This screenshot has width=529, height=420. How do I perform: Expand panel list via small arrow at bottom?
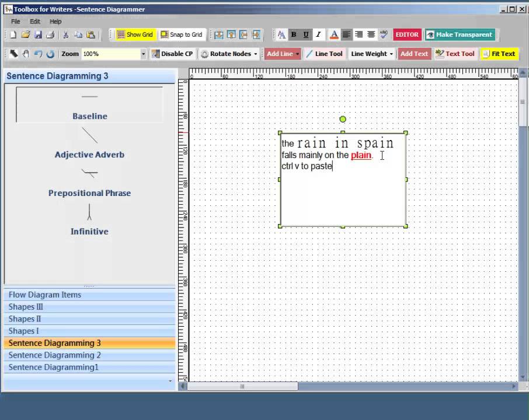coord(170,381)
